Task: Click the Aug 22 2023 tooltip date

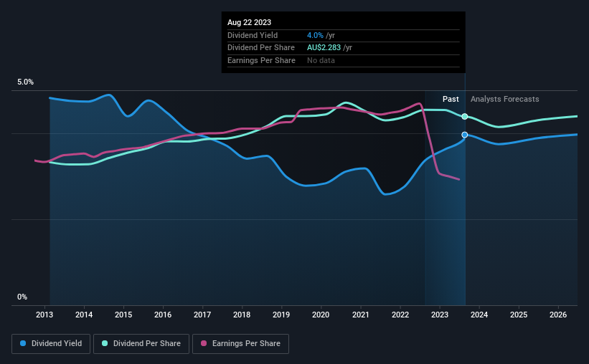Action: pyautogui.click(x=249, y=22)
